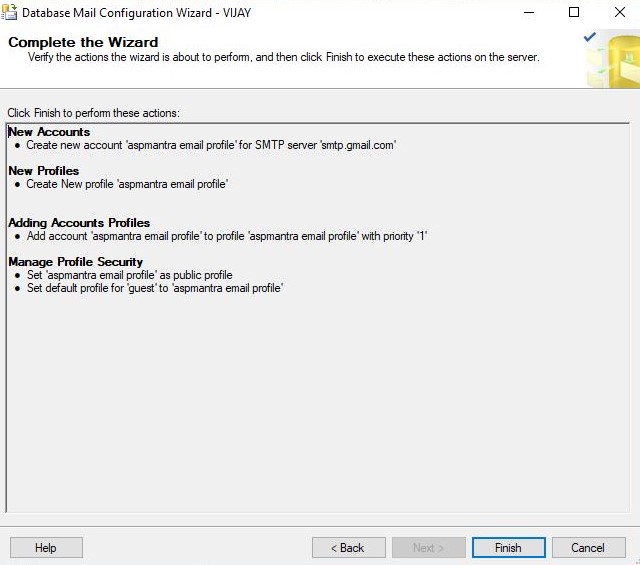The image size is (640, 565).
Task: Select the 'Manage Profile Security' heading
Action: click(76, 262)
